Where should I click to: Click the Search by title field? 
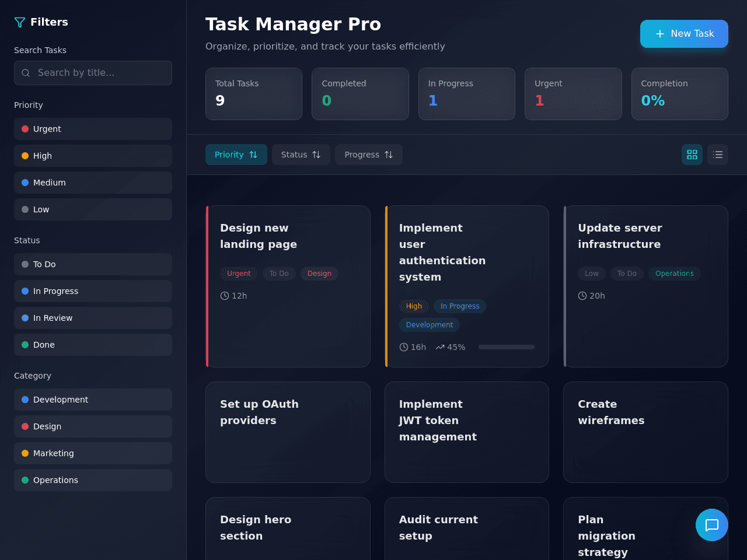93,73
